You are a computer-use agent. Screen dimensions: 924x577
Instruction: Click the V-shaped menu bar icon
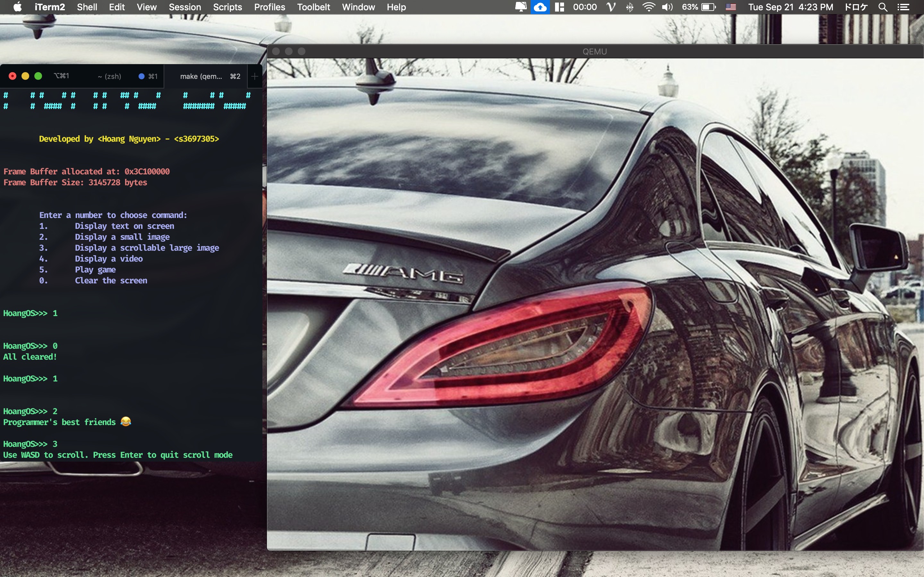click(x=611, y=7)
